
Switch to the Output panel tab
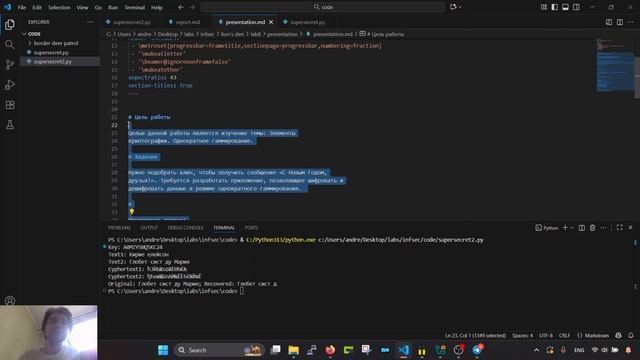tap(149, 228)
